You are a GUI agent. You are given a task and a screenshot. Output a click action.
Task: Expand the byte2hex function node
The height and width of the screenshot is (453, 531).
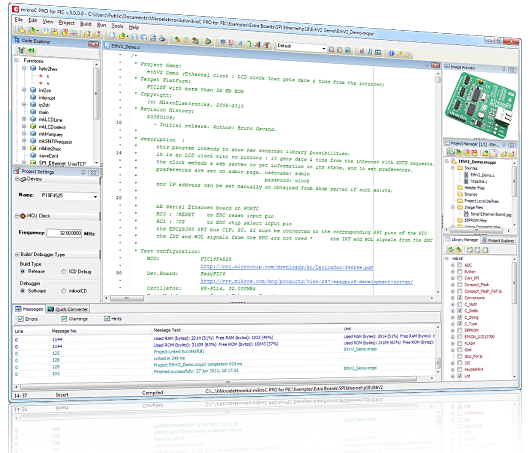point(24,68)
